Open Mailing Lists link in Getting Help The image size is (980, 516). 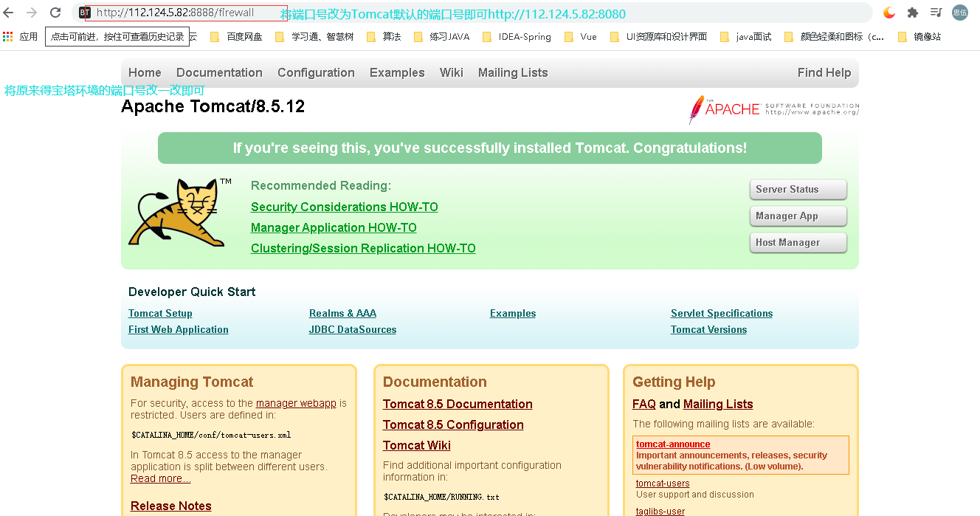point(718,404)
